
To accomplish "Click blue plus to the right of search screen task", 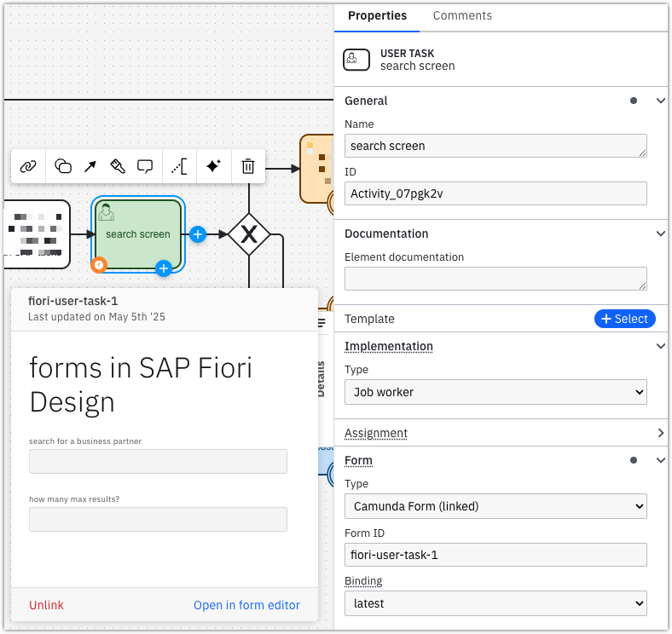I will tap(198, 234).
